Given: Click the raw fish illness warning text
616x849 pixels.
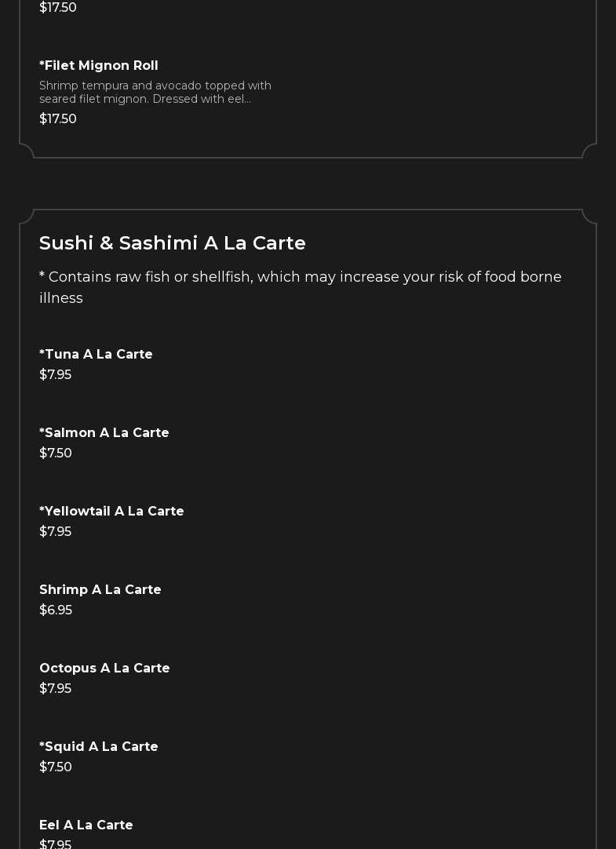Looking at the screenshot, I should (x=301, y=287).
